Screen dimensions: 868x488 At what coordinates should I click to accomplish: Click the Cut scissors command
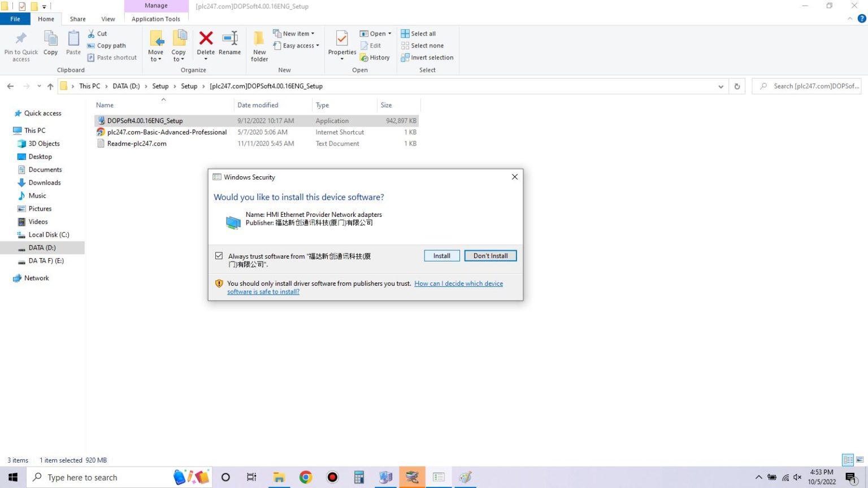coord(97,34)
